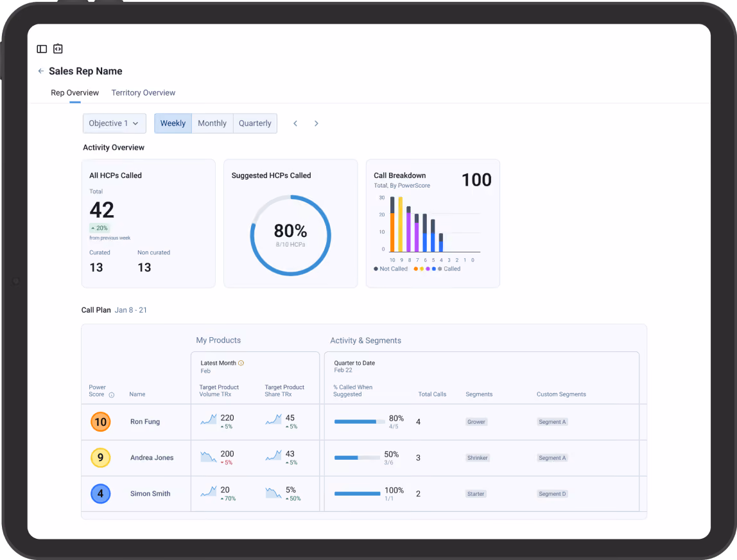737x560 pixels.
Task: Click Ron Fung's Segment A tag
Action: pos(552,422)
